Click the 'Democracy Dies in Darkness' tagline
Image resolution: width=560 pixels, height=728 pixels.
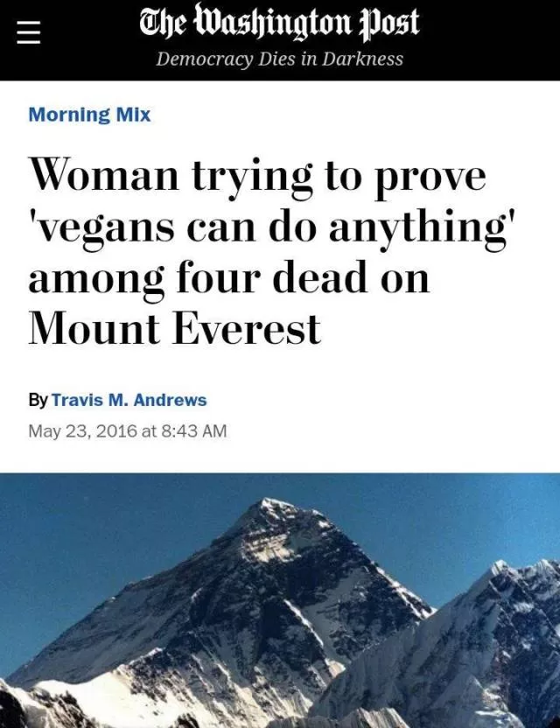click(279, 59)
